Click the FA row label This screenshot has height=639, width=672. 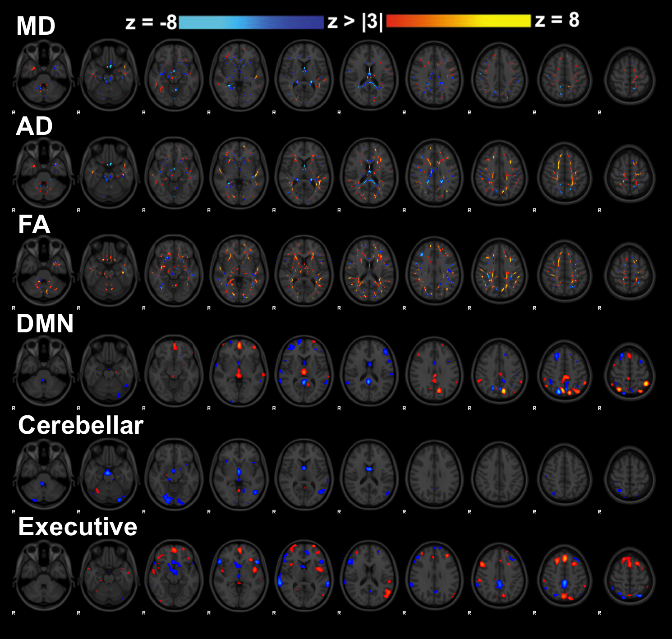pos(34,225)
